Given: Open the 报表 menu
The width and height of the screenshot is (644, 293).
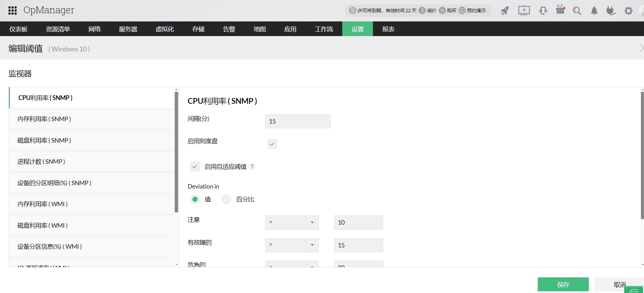Looking at the screenshot, I should tap(388, 29).
